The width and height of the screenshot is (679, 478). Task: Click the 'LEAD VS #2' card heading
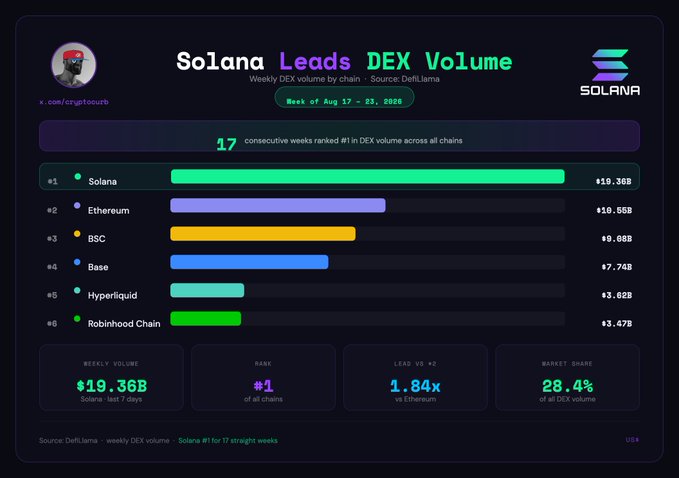tap(415, 364)
